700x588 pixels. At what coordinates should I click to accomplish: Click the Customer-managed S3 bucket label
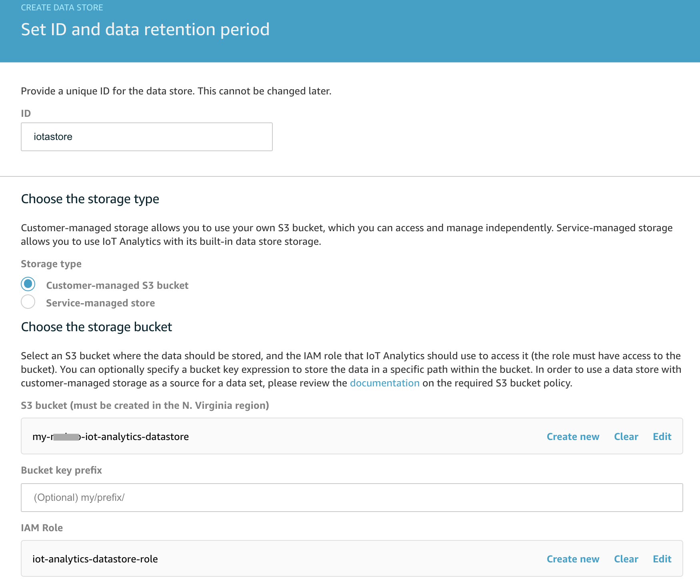117,285
